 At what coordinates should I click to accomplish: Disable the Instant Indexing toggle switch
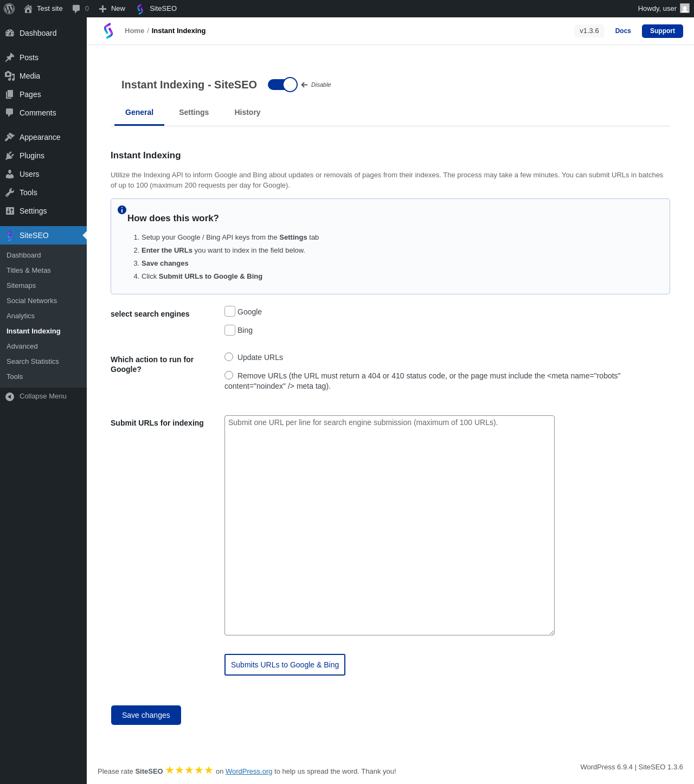point(282,85)
